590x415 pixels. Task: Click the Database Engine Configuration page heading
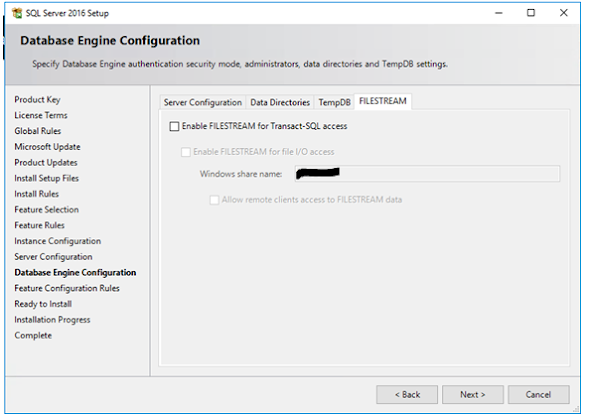pos(110,41)
